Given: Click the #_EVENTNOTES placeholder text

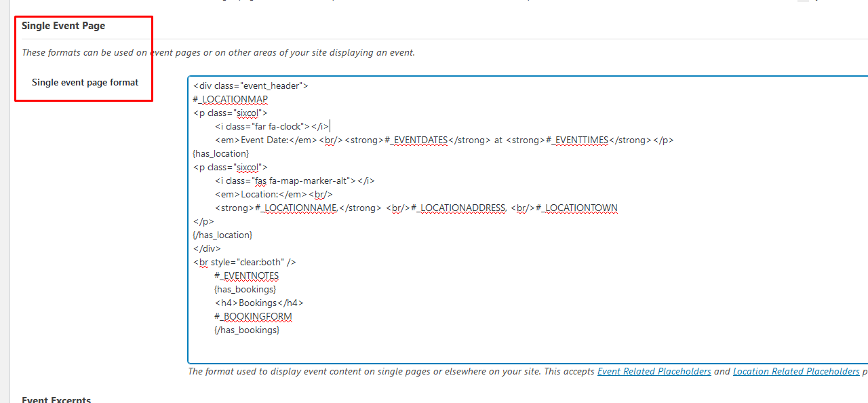Looking at the screenshot, I should pos(246,276).
